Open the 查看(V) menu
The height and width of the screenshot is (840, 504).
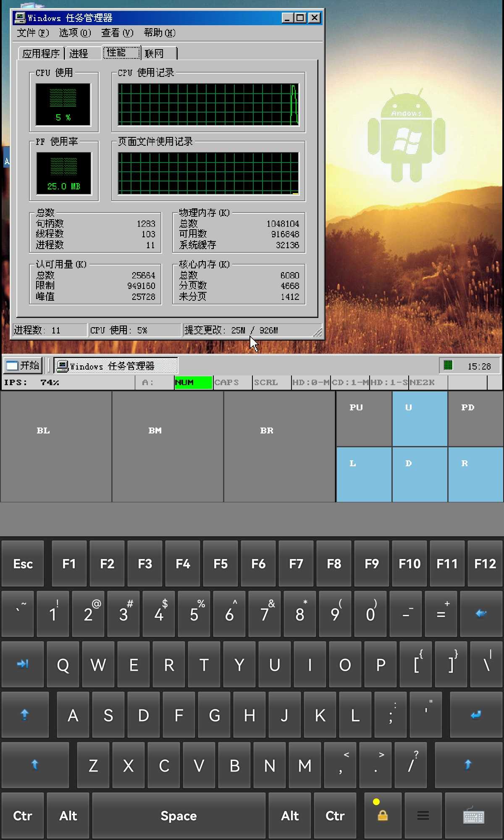[117, 33]
